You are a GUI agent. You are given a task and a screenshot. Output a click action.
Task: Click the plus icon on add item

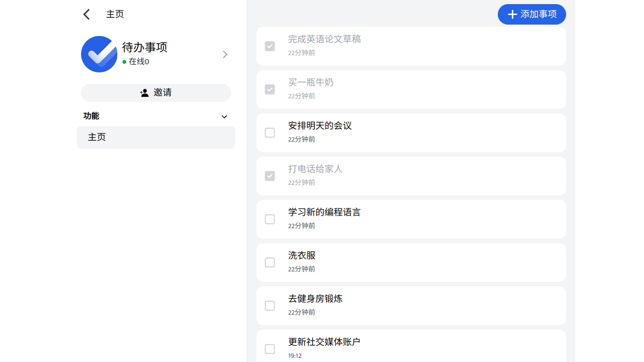click(x=512, y=15)
